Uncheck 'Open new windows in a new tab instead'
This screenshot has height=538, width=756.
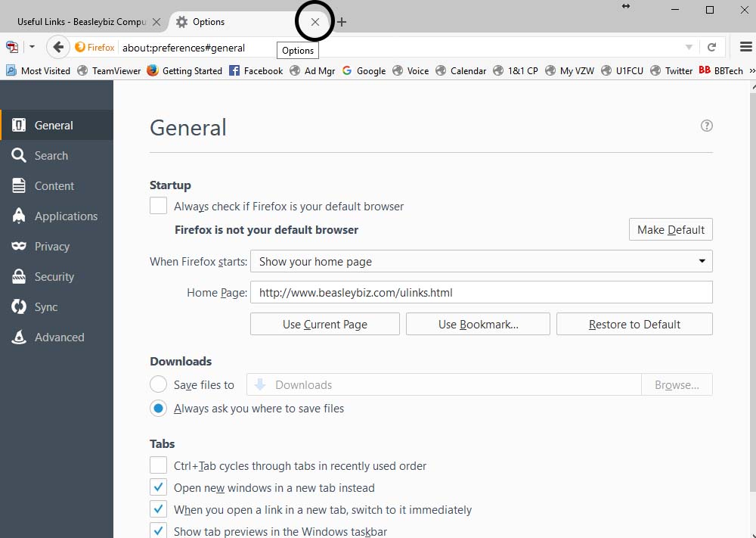tap(158, 487)
